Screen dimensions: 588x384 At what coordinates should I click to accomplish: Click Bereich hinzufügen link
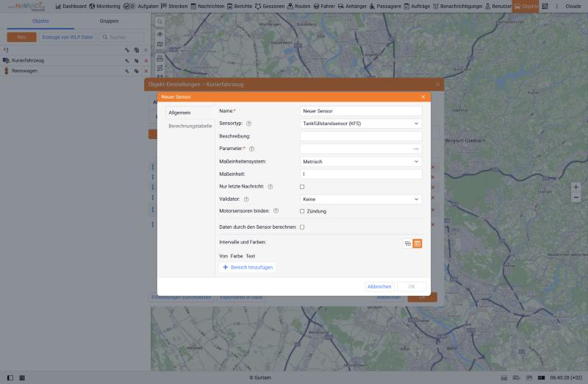tap(248, 267)
